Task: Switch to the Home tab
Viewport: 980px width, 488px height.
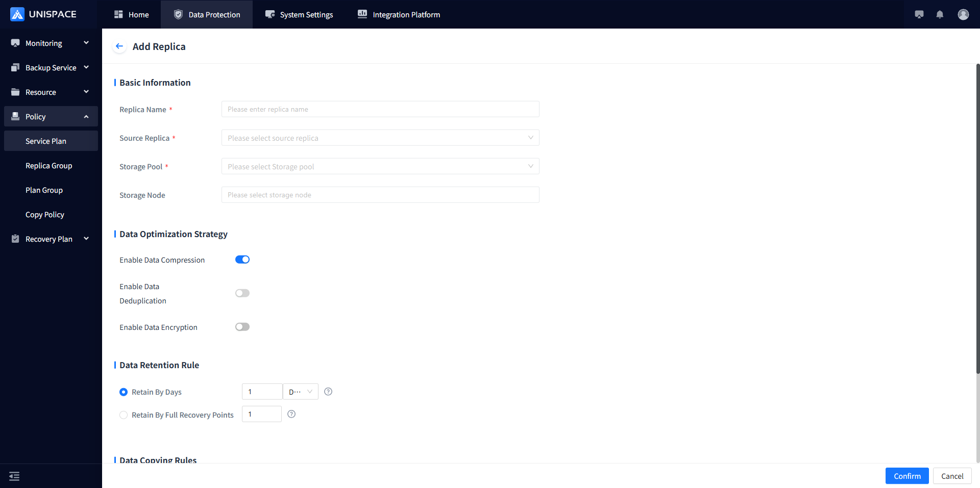Action: point(131,14)
